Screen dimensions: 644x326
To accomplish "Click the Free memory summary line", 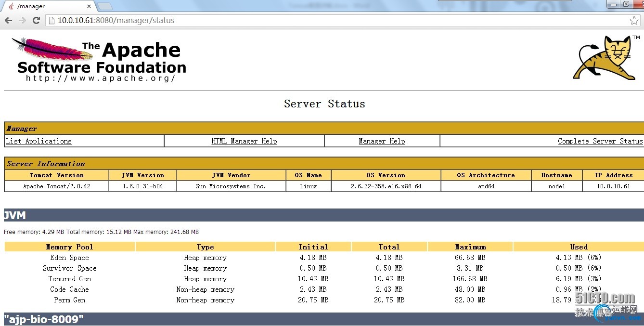I will point(101,232).
